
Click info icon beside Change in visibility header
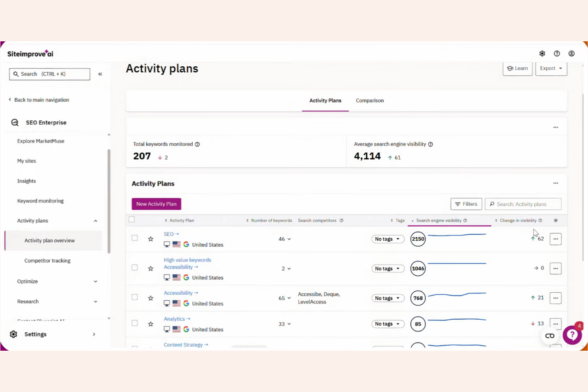[x=540, y=220]
